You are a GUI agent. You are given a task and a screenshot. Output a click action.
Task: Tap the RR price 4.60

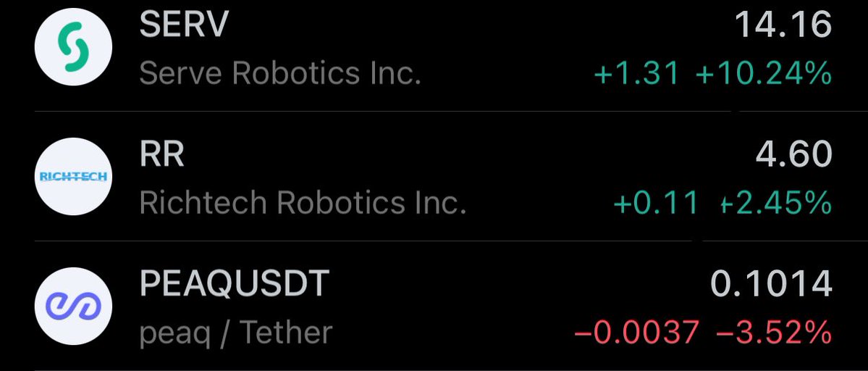tap(794, 154)
